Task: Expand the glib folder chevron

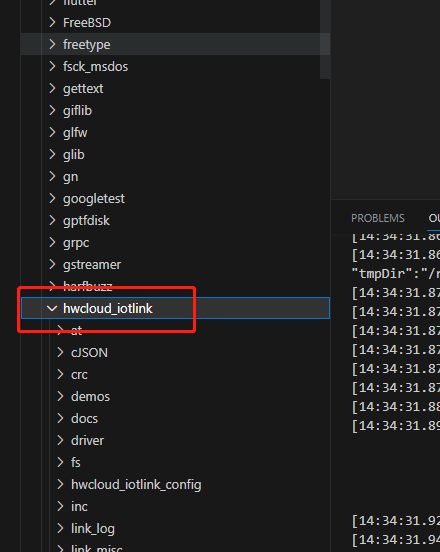Action: pos(52,154)
